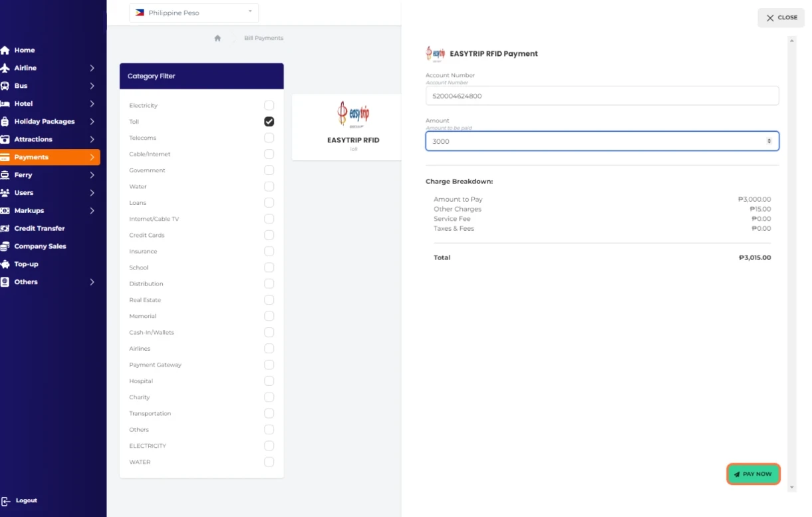Screen dimensions: 812x517
Task: Click the Bus icon in sidebar
Action: [5, 86]
